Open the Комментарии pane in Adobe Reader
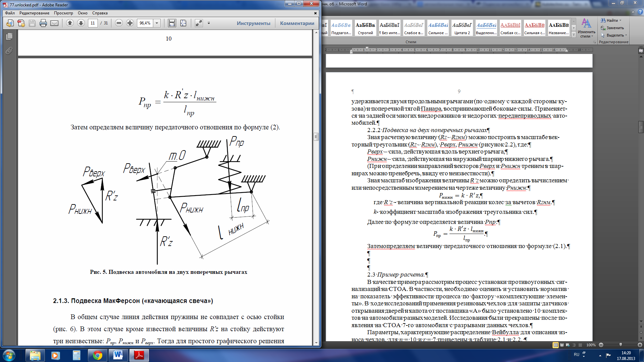Screen dimensions: 644x362 pyautogui.click(x=297, y=23)
